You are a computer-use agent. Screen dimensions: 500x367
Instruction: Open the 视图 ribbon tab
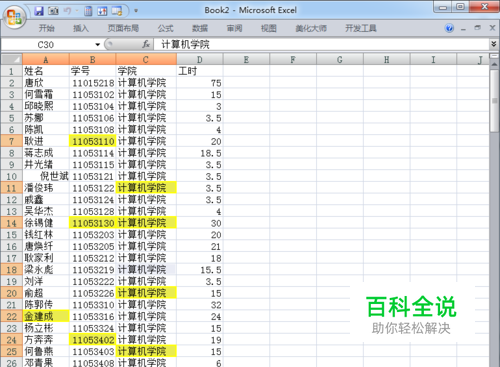[x=269, y=28]
